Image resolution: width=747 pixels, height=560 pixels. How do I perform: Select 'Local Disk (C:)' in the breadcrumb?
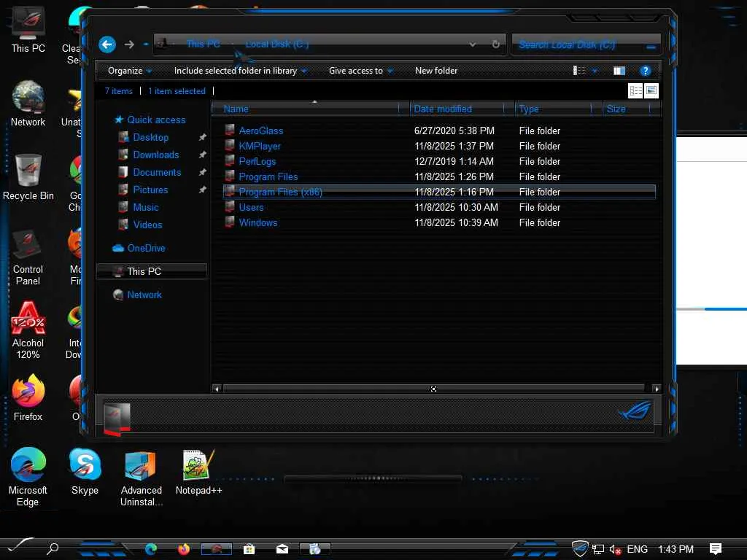[276, 44]
